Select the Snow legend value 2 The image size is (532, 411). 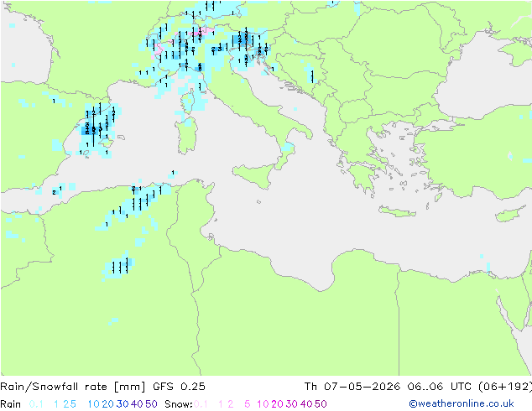(231, 404)
